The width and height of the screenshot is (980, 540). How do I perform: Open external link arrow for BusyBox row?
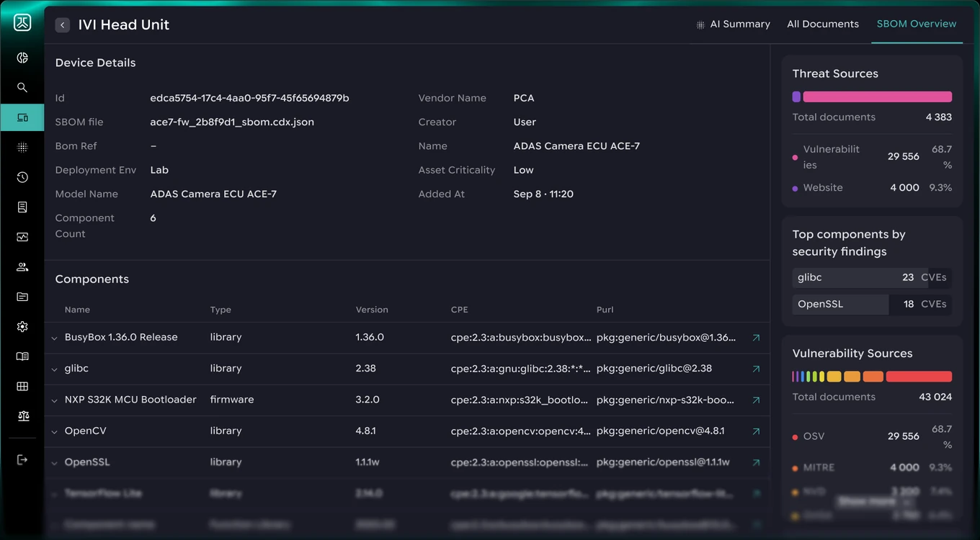[x=756, y=337]
